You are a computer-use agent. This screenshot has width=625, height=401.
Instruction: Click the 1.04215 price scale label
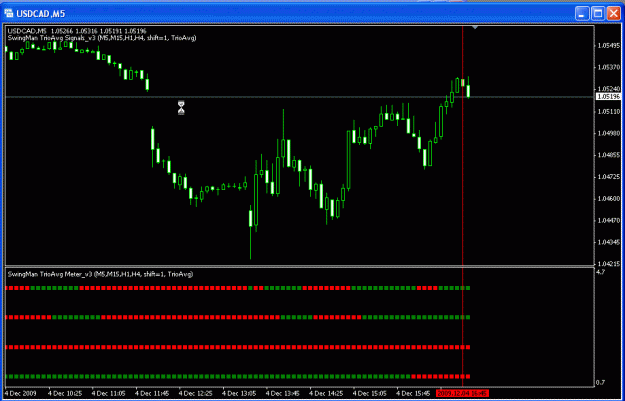608,263
